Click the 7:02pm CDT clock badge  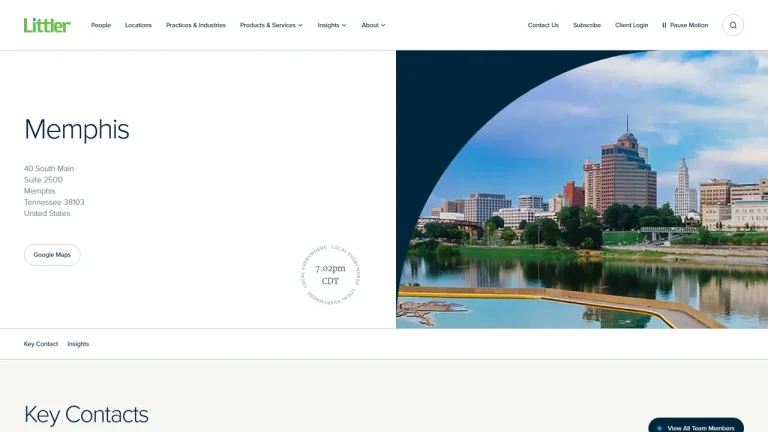point(330,275)
